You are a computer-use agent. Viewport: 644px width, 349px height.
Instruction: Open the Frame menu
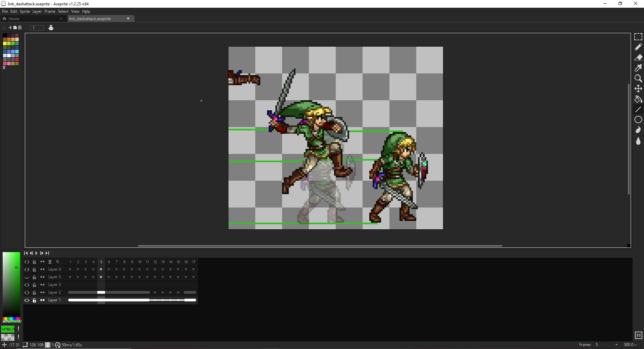click(50, 11)
